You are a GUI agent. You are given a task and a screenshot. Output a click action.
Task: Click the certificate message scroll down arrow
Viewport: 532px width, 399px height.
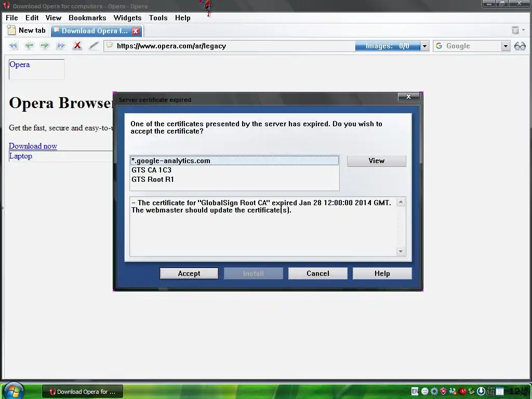(401, 251)
